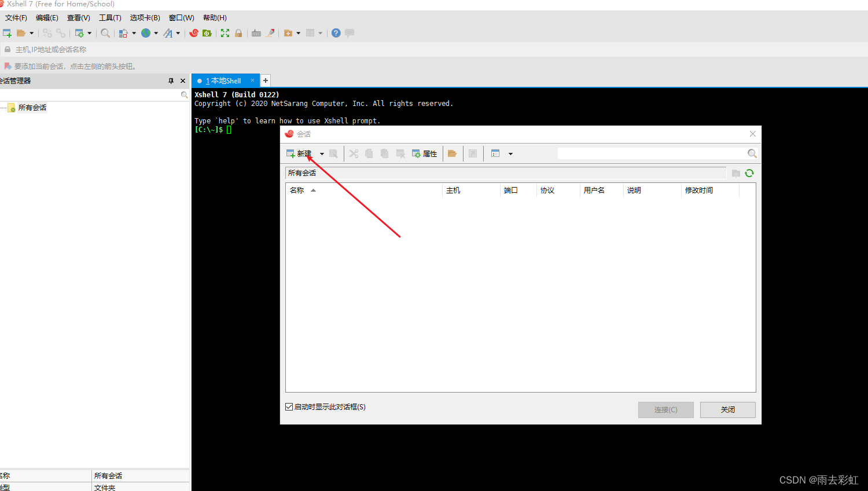Expand the globe encoding dropdown arrow
The image size is (868, 491).
[156, 33]
